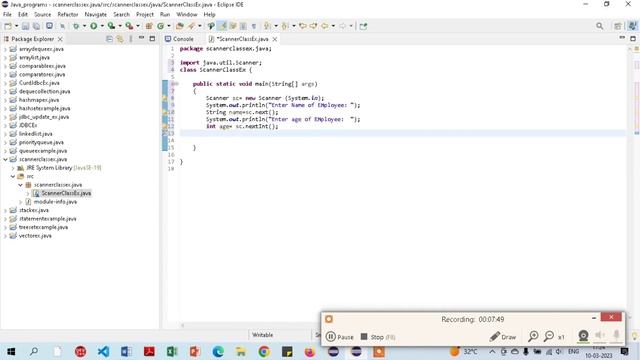This screenshot has width=640, height=360.
Task: Expand the vectorex.java project
Action: click(x=5, y=236)
